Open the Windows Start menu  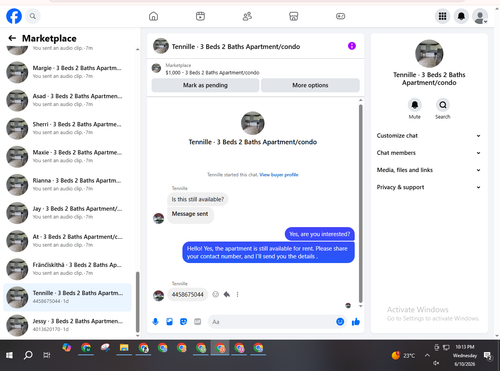pos(9,355)
